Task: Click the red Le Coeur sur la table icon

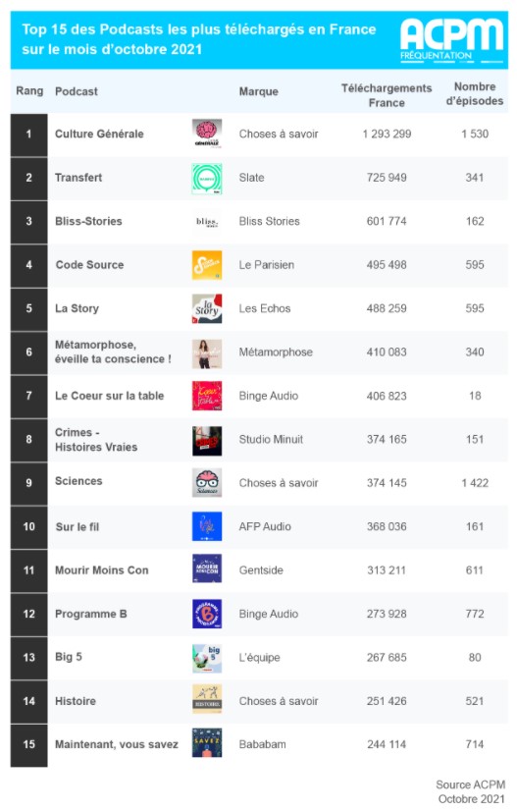Action: tap(207, 396)
